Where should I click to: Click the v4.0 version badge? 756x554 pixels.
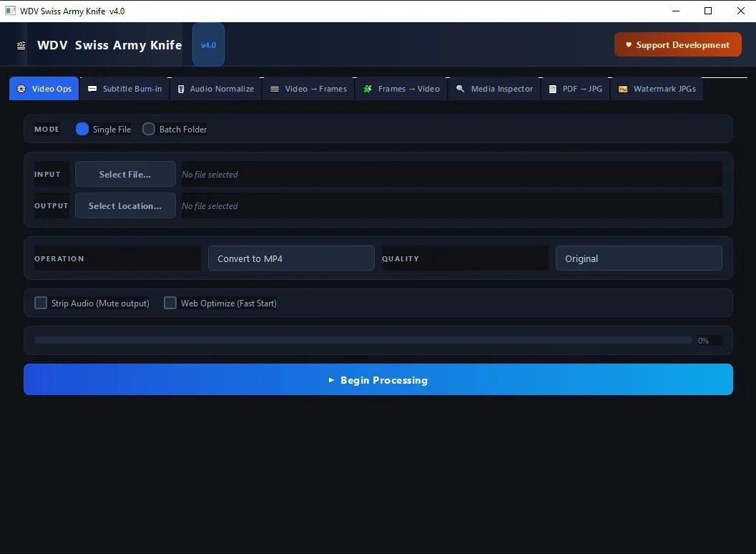click(208, 44)
